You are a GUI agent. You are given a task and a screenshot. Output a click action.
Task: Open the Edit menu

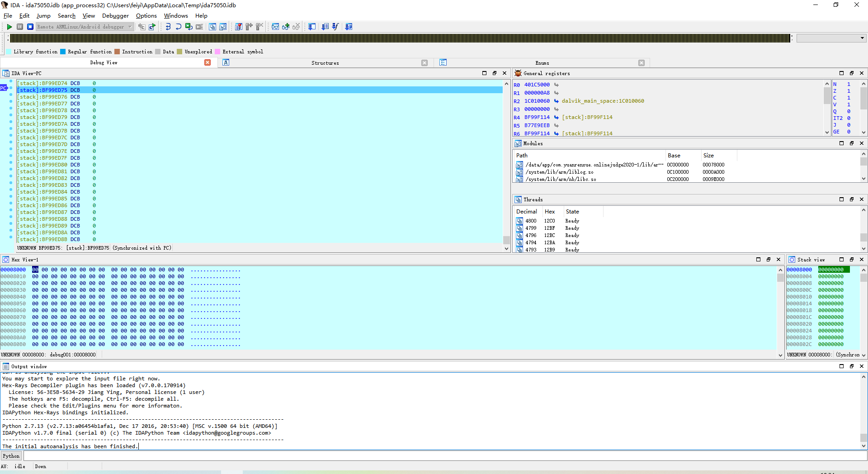(24, 16)
